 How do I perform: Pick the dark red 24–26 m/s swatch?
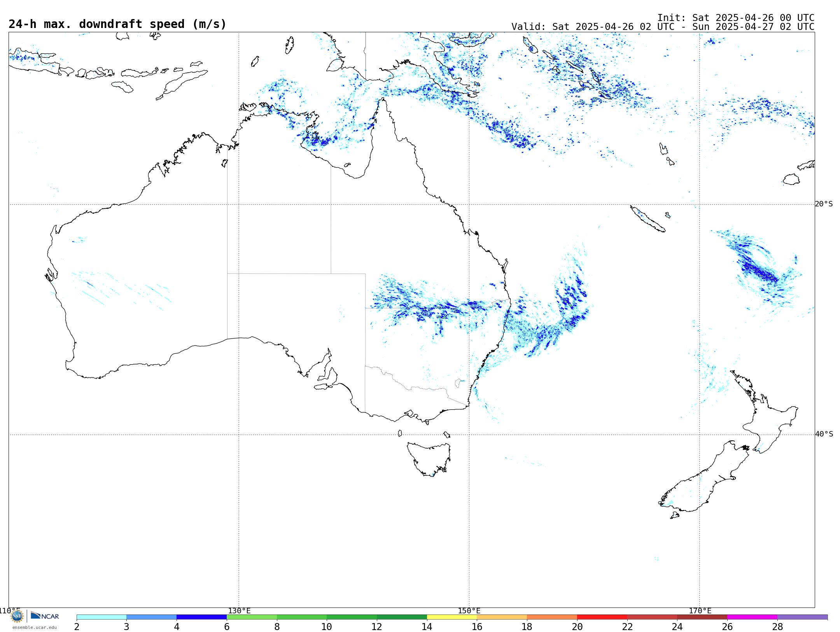[702, 617]
